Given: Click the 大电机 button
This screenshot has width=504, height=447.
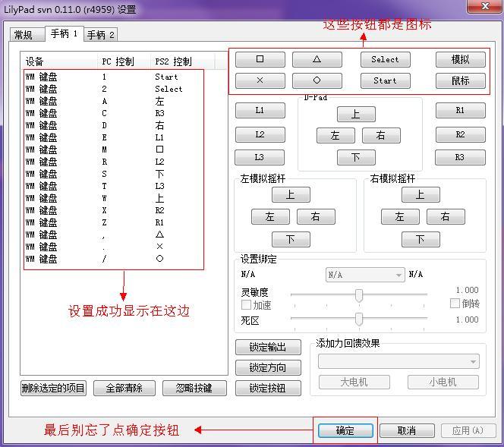Looking at the screenshot, I should pyautogui.click(x=354, y=382).
